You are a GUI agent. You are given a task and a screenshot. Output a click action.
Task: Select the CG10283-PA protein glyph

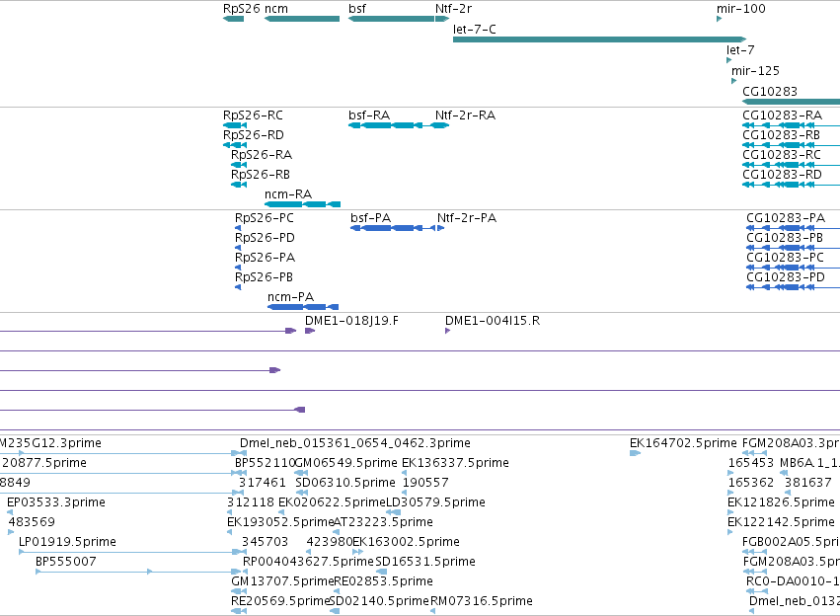coord(794,228)
